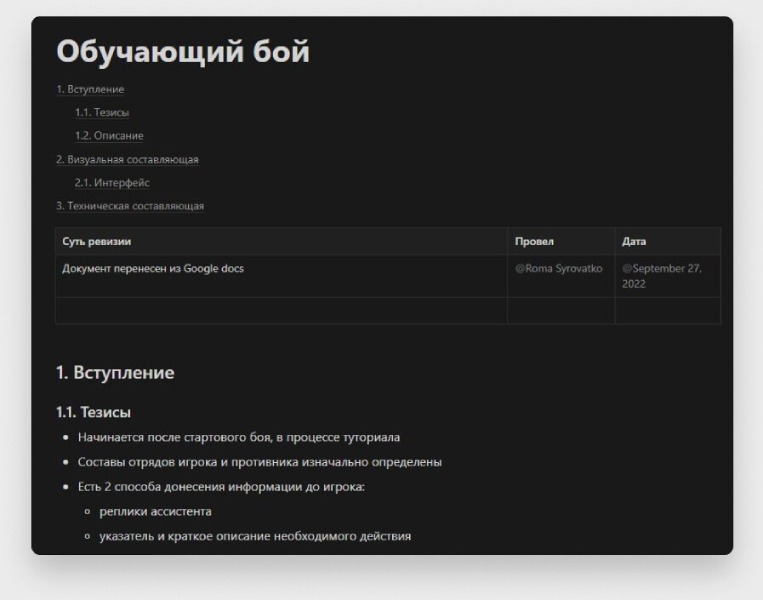
Task: Open the "1.1. Тезисы" contents link
Action: point(102,112)
